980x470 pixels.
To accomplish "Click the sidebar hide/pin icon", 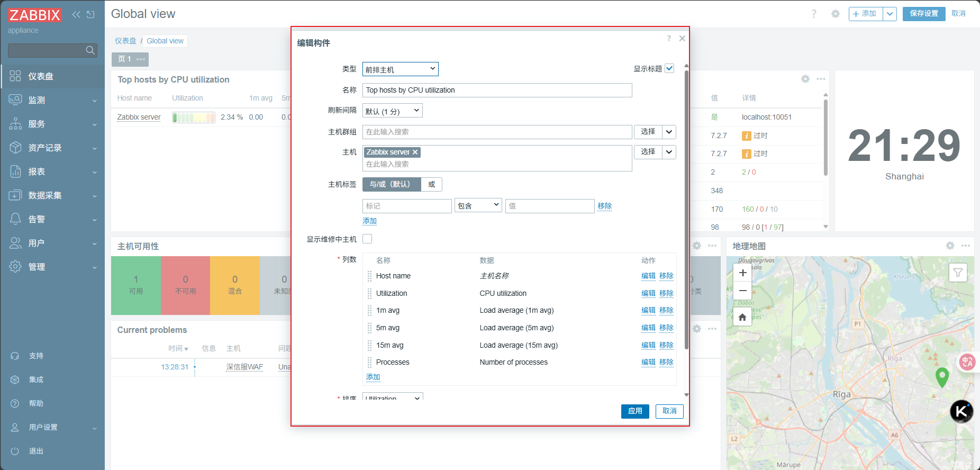I will pos(90,15).
